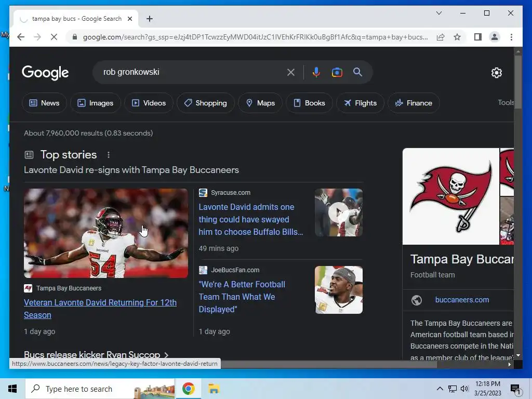
Task: Click the JoeBucsFan.com source label
Action: click(x=235, y=270)
